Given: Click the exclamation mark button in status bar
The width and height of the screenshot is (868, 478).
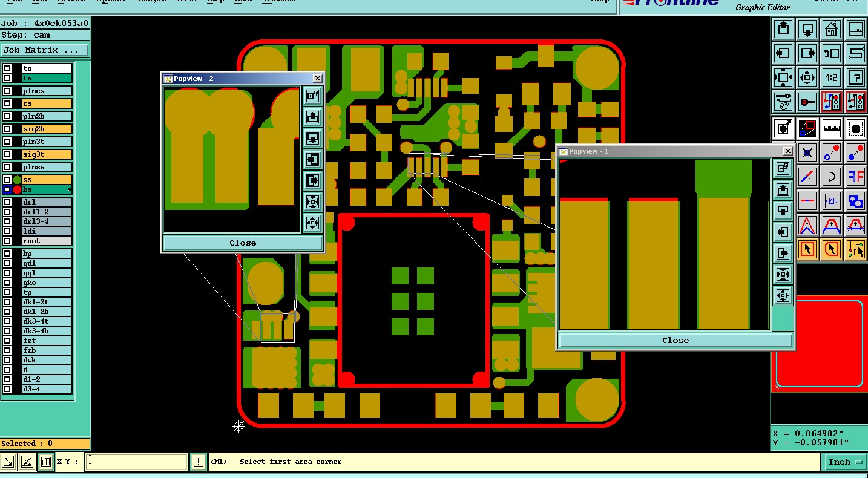Looking at the screenshot, I should point(198,462).
